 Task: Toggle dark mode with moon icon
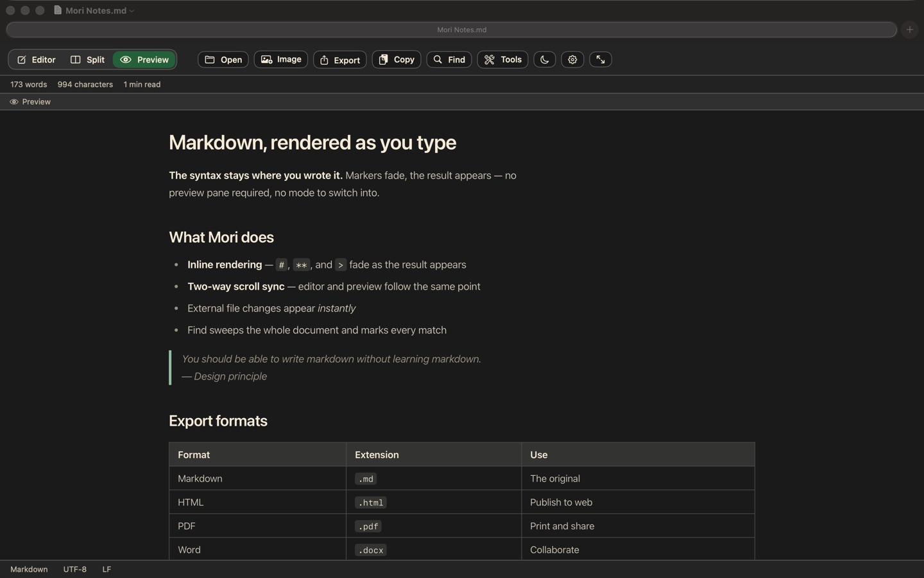point(545,60)
